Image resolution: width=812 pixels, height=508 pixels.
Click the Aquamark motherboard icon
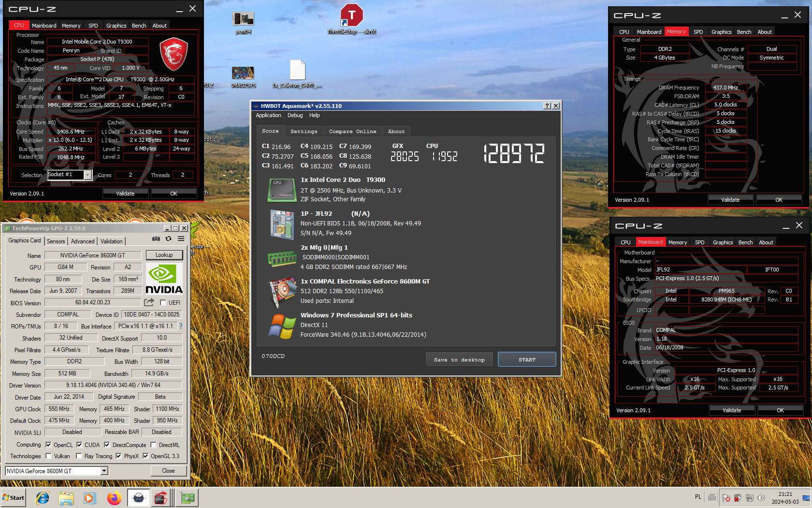pos(282,224)
